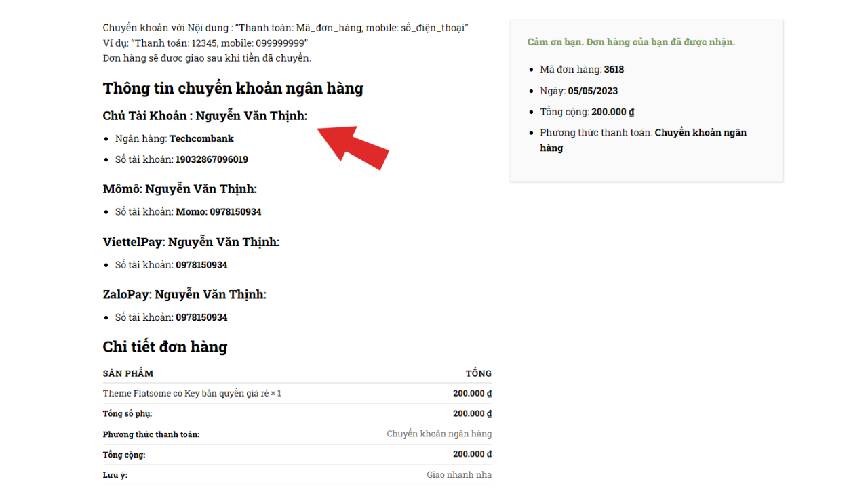The width and height of the screenshot is (868, 488).
Task: Click the 'Chi tiết đơn hàng' heading
Action: 165,347
